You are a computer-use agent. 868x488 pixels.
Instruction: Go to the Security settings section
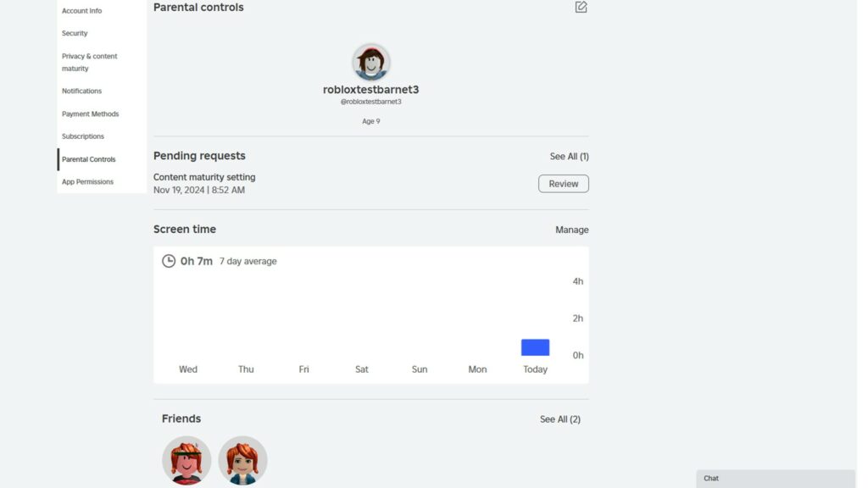(75, 33)
